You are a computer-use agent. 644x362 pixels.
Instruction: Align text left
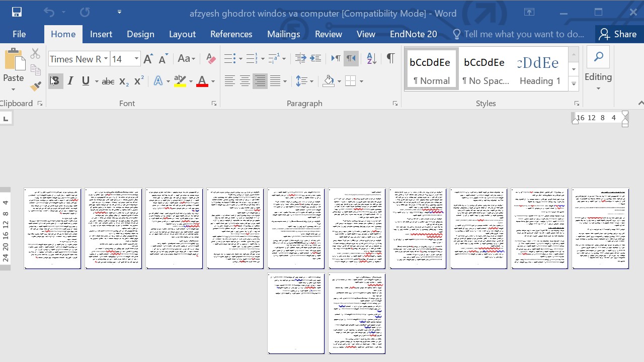point(229,81)
